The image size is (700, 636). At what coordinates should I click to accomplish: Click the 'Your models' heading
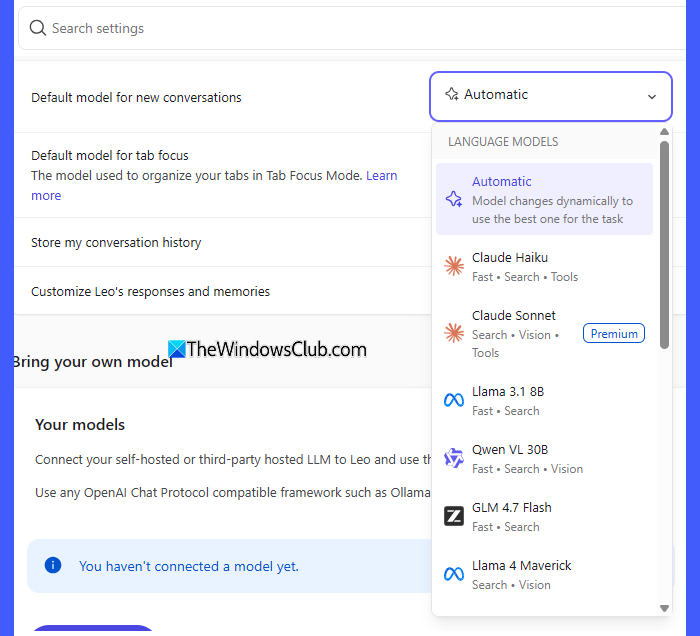point(80,424)
